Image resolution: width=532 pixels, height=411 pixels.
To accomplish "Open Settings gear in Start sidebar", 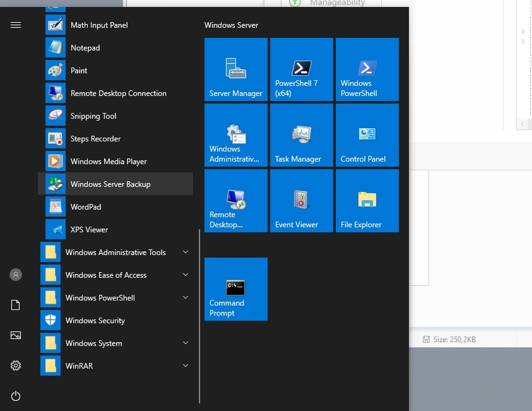I will point(16,366).
